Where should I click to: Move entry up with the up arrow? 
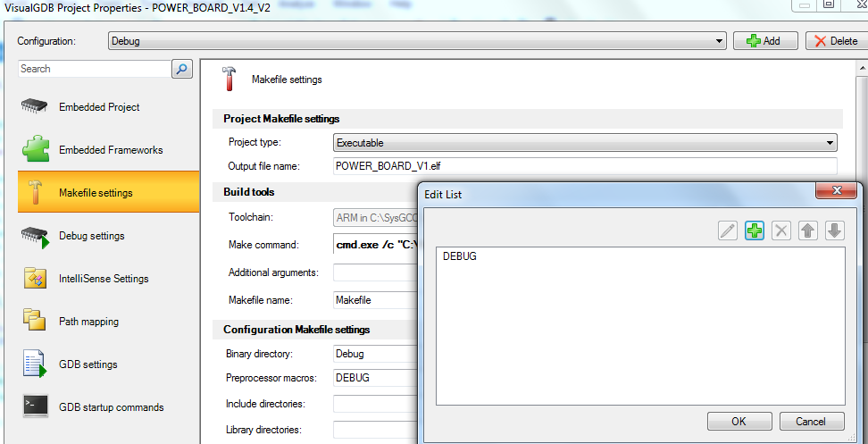pyautogui.click(x=808, y=230)
